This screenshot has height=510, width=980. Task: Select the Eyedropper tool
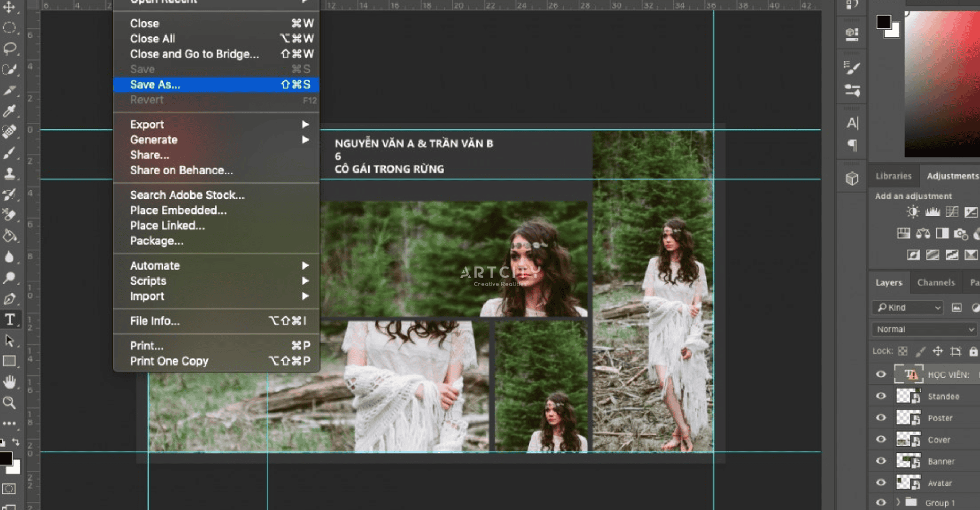click(x=10, y=111)
